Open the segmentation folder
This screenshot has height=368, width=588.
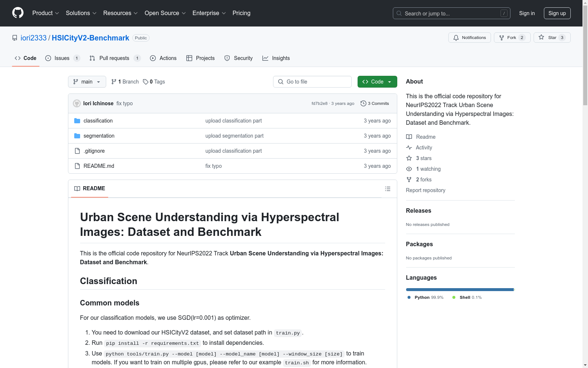tap(99, 136)
